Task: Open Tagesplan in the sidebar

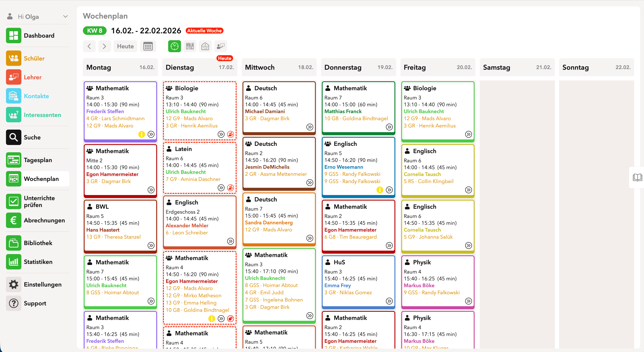Action: (x=38, y=160)
